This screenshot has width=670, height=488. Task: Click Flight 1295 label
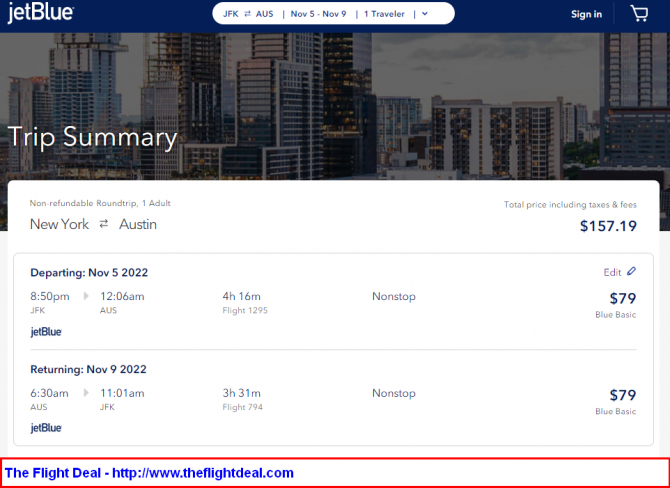coord(245,311)
